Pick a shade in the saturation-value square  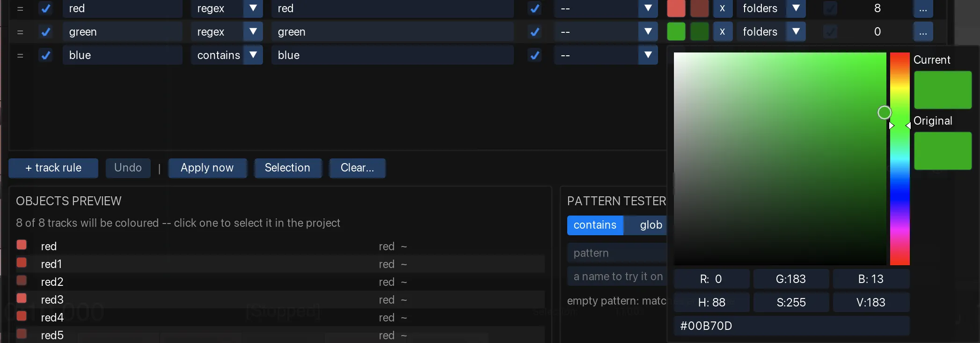780,159
